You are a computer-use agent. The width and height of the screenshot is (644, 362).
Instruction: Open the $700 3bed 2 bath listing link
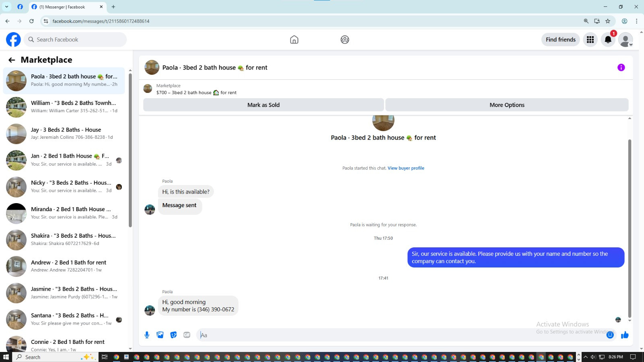coord(196,93)
